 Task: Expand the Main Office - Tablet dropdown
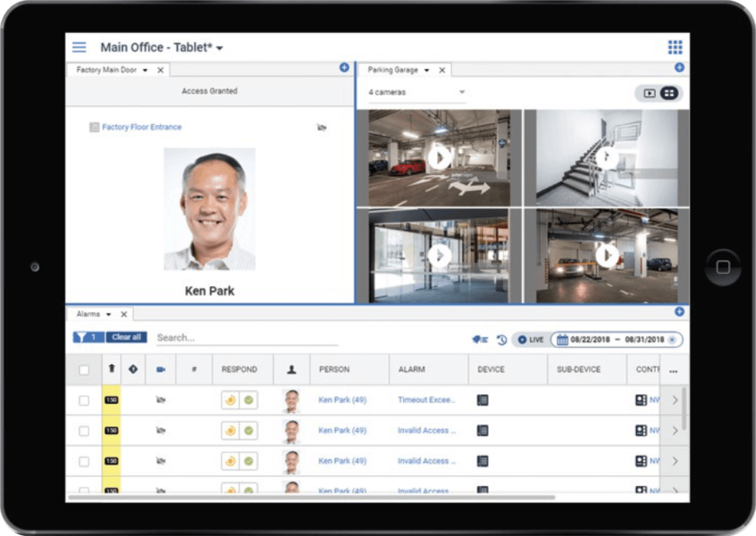coord(220,48)
